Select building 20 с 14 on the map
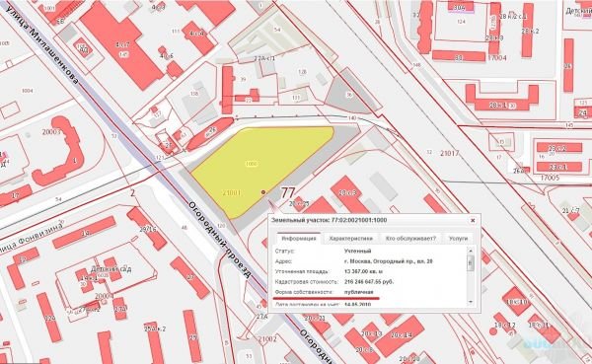592x364 pixels. coord(401,335)
